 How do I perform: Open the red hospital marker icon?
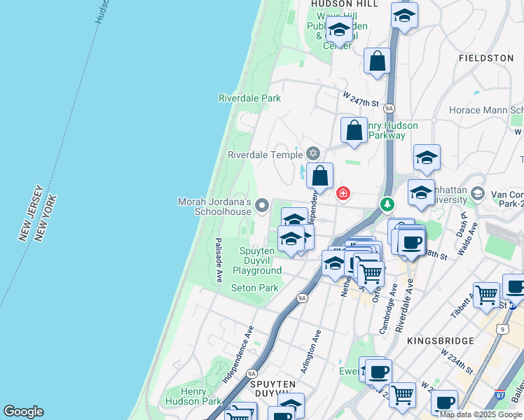coord(343,194)
